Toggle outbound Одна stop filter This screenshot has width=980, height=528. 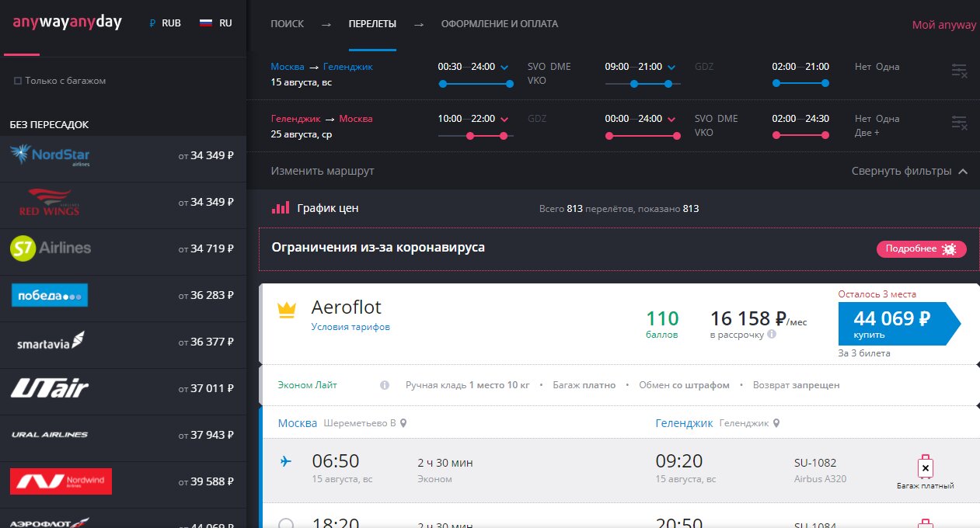(888, 67)
